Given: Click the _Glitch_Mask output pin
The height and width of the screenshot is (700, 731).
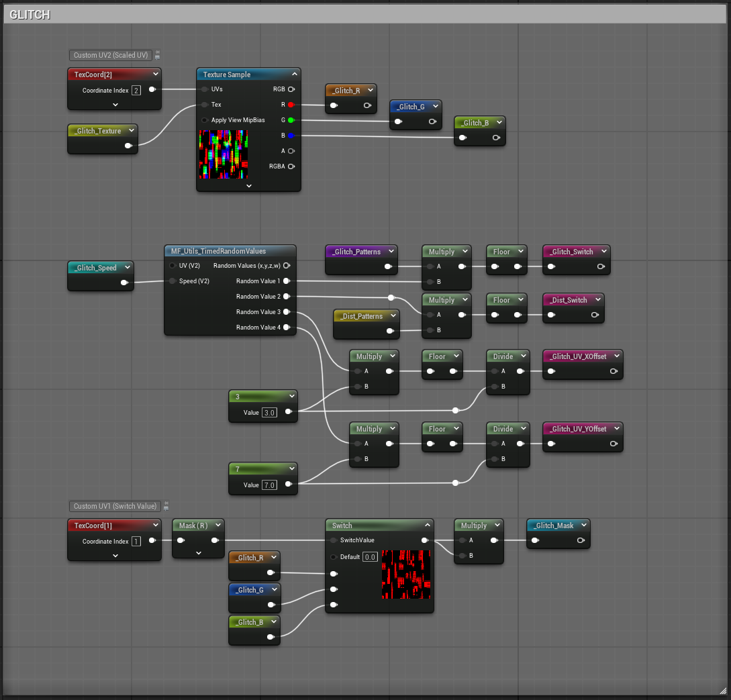Looking at the screenshot, I should click(x=581, y=540).
